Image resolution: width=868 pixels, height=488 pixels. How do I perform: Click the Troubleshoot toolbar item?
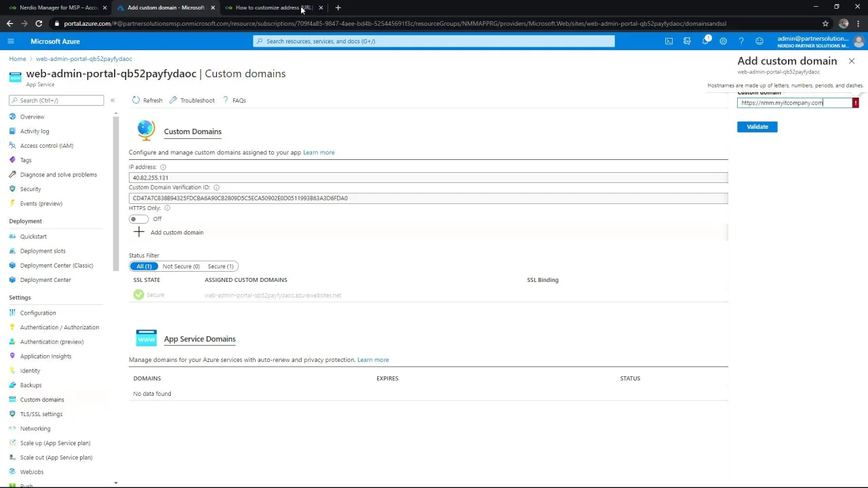[192, 100]
